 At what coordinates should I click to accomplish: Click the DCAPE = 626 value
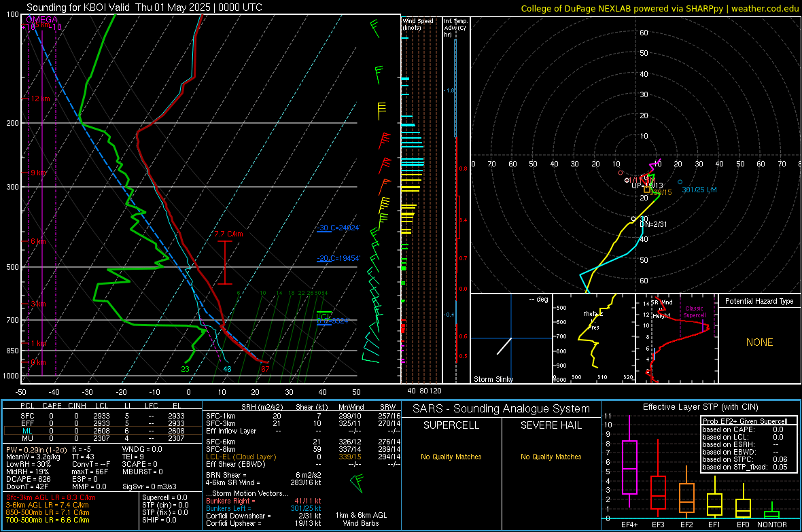28,479
